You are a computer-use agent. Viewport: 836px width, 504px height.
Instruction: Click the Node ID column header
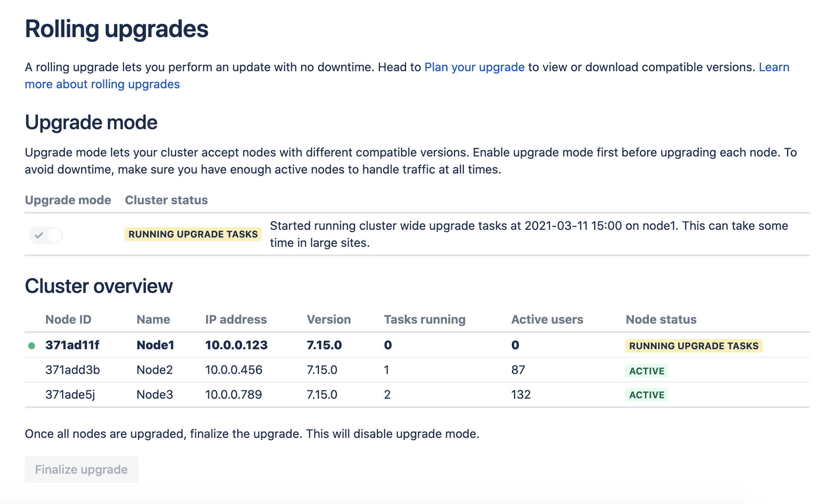coord(68,320)
